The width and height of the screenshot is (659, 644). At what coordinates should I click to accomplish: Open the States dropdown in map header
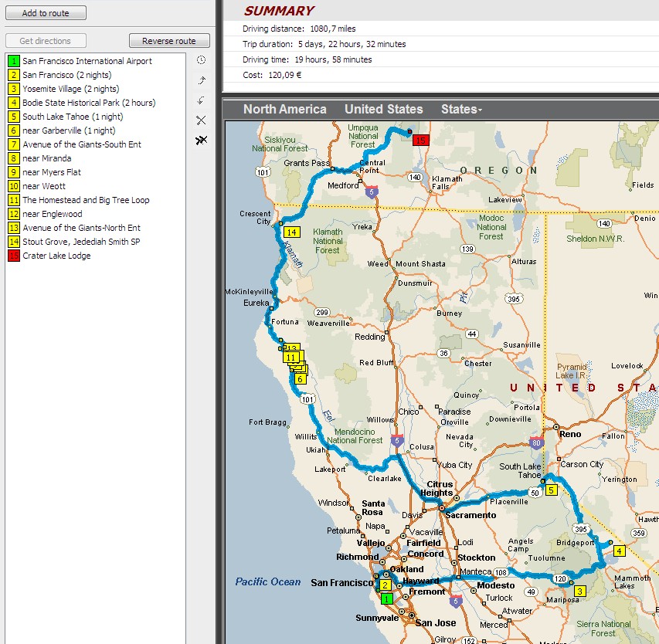[x=461, y=110]
